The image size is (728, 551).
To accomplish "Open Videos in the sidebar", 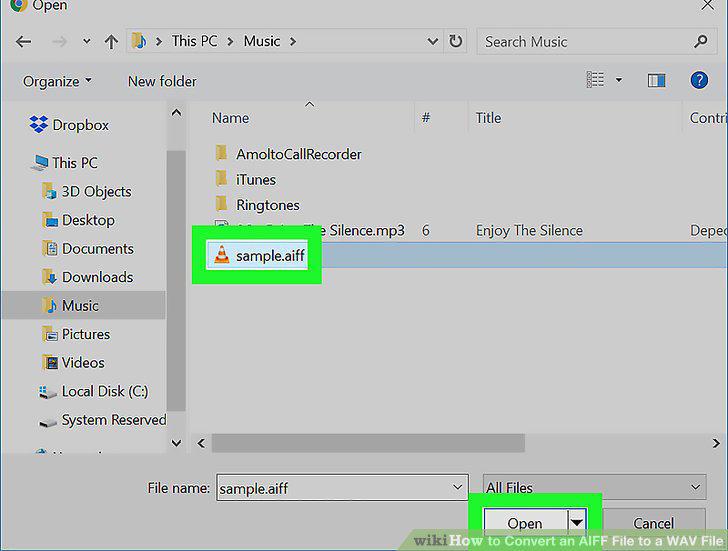I will [x=73, y=363].
